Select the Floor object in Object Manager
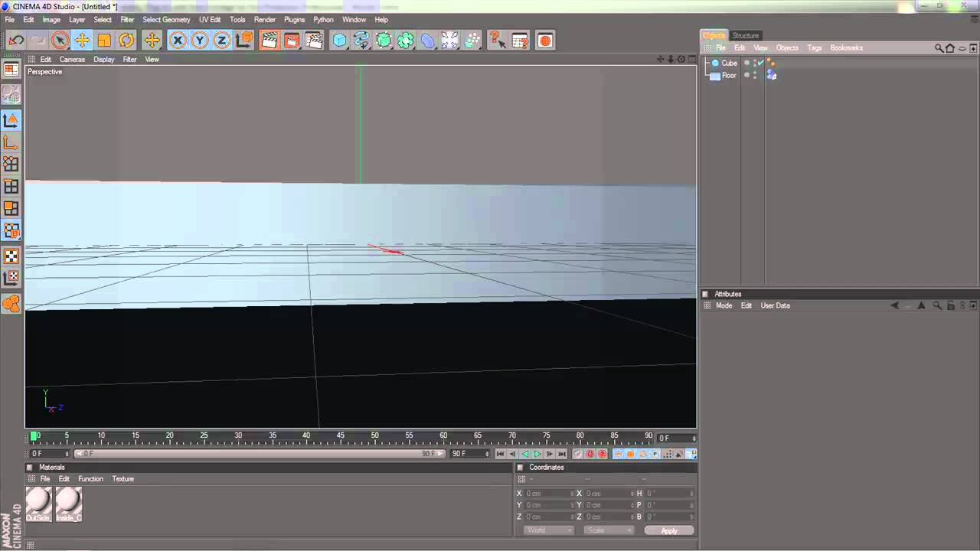The height and width of the screenshot is (551, 980). (x=730, y=76)
